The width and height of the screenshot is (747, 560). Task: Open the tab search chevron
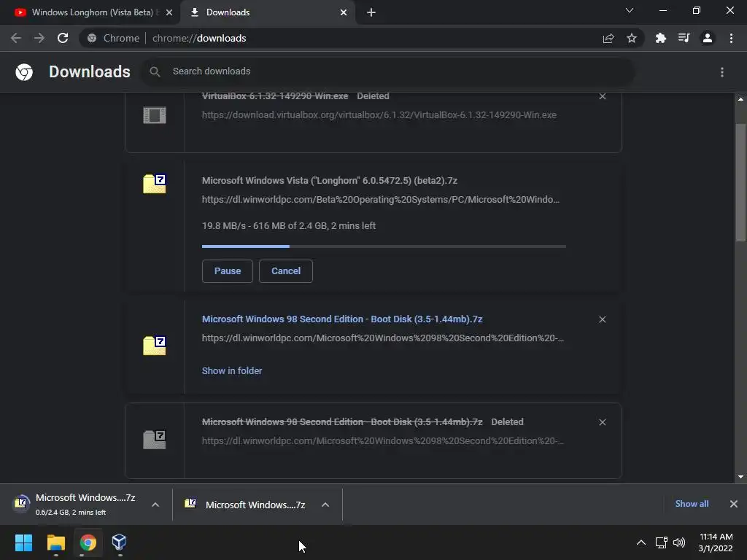[630, 10]
